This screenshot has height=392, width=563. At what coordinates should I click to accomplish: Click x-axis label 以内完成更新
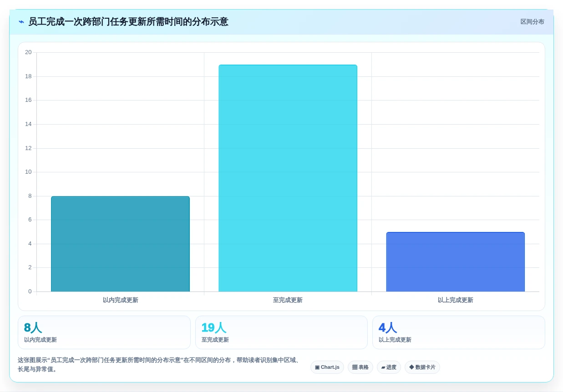[x=120, y=300]
